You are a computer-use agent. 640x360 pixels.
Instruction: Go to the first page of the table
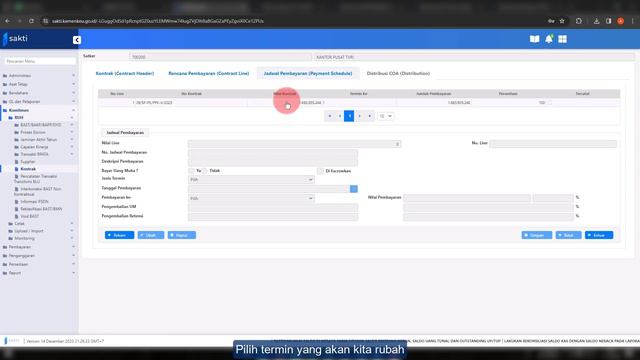330,116
